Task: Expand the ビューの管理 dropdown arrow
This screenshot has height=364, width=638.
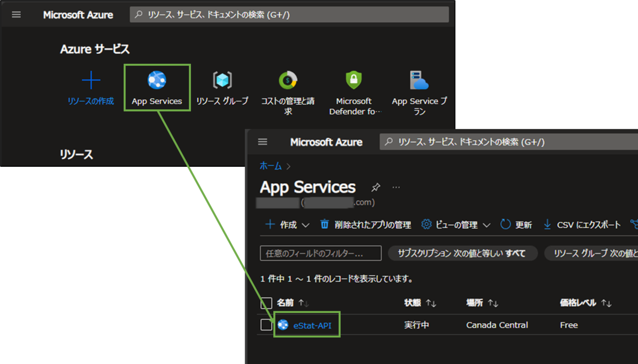Action: (486, 225)
